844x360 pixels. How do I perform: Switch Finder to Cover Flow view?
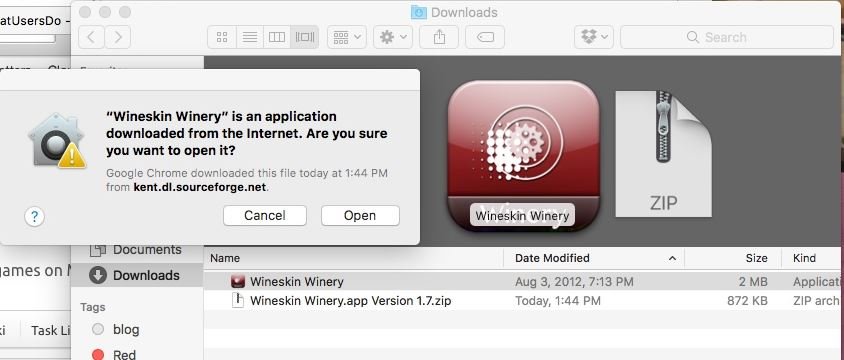click(x=305, y=37)
